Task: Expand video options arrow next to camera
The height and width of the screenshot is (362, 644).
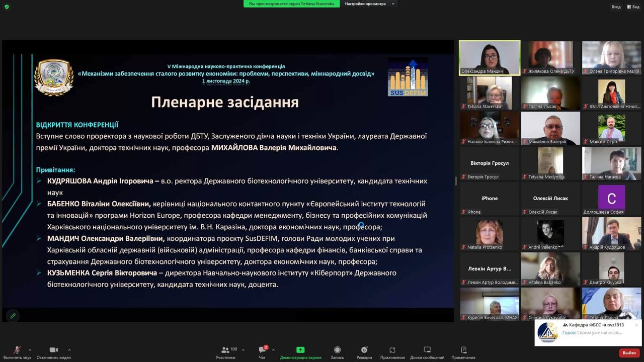Action: (x=69, y=350)
